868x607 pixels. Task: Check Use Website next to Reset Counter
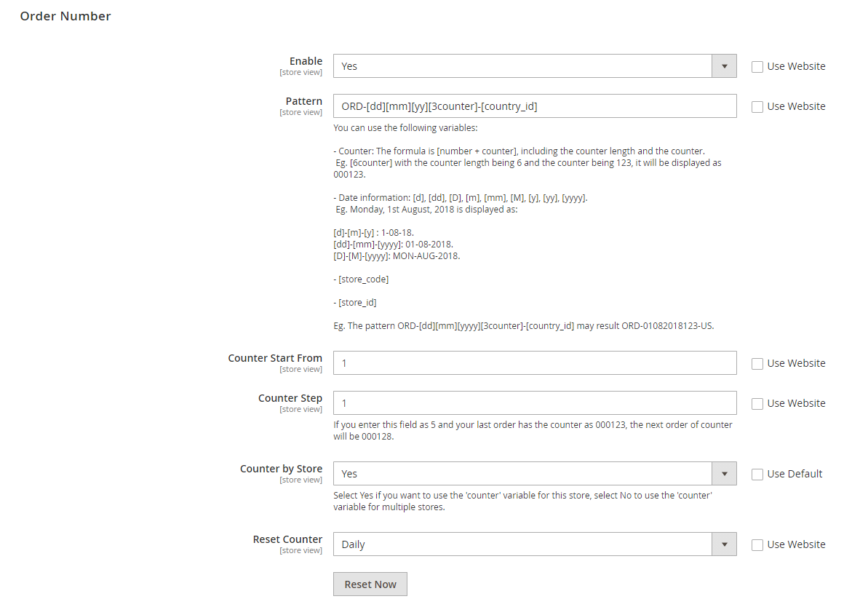pos(757,544)
